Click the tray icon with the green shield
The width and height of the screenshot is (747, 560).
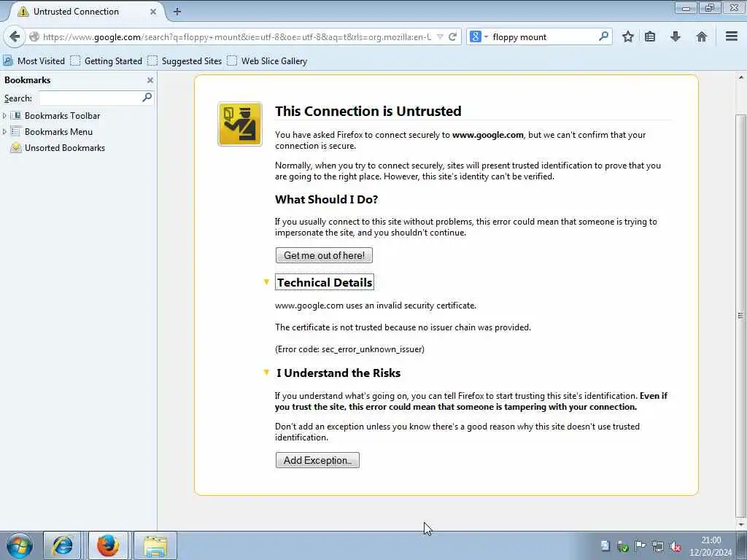point(623,546)
